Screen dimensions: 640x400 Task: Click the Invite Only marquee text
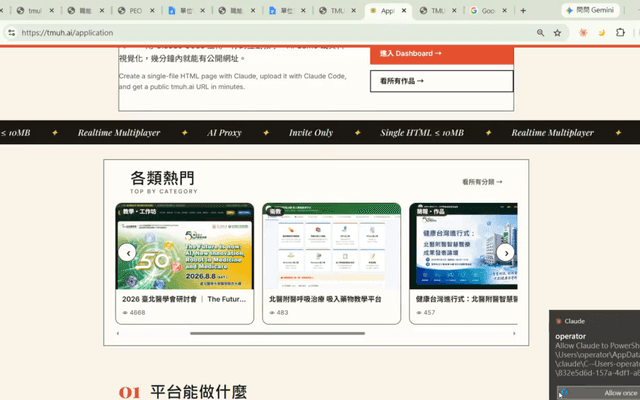pos(311,133)
